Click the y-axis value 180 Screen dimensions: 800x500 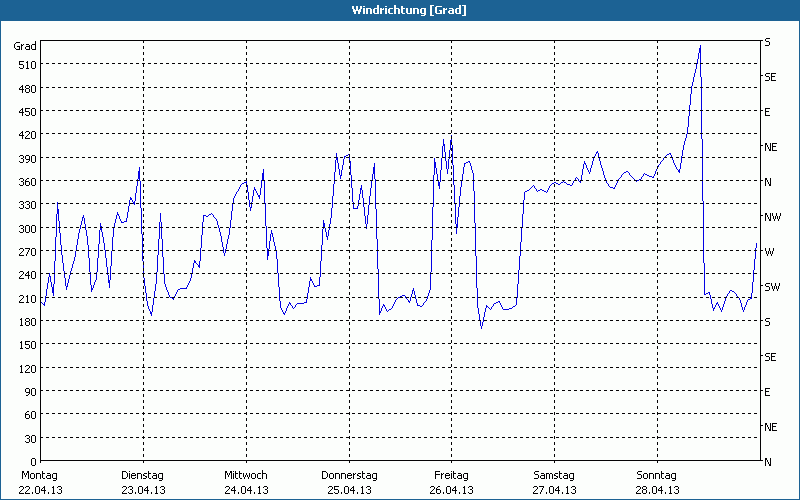click(28, 322)
